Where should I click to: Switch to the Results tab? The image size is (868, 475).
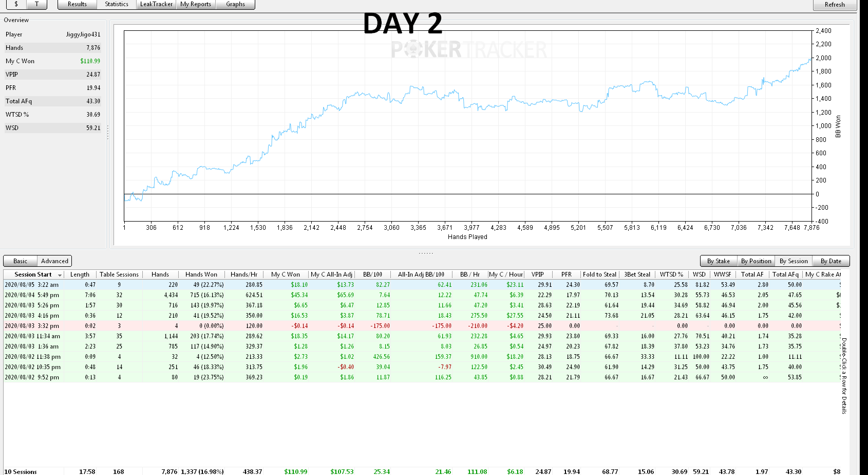coord(77,4)
